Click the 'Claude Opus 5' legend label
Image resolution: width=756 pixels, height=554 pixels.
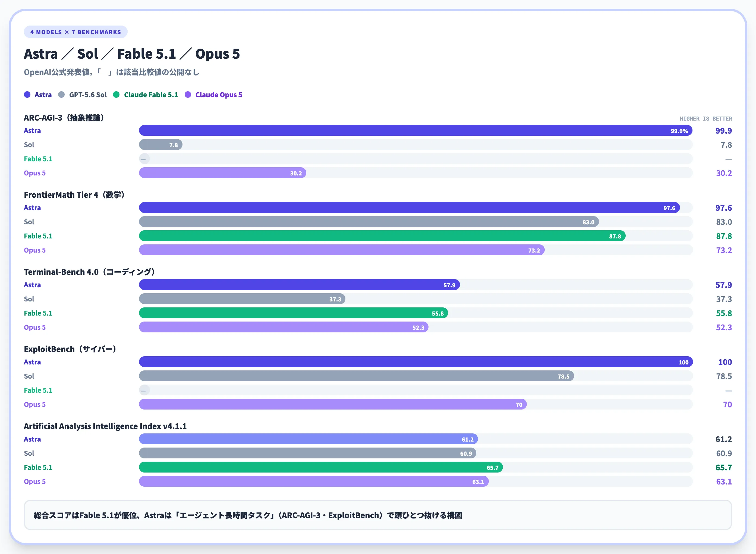tap(219, 95)
